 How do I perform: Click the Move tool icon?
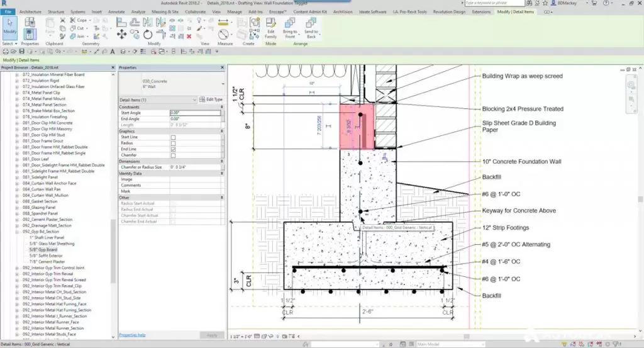(121, 34)
